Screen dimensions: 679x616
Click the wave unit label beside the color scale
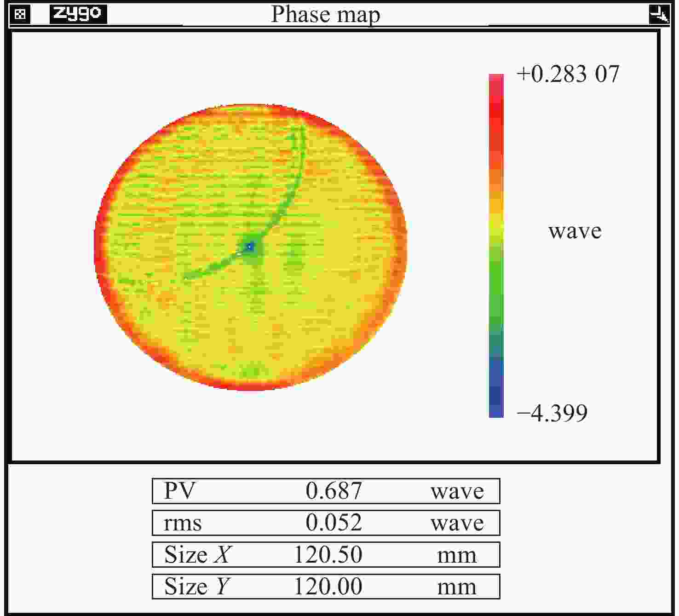pos(575,231)
